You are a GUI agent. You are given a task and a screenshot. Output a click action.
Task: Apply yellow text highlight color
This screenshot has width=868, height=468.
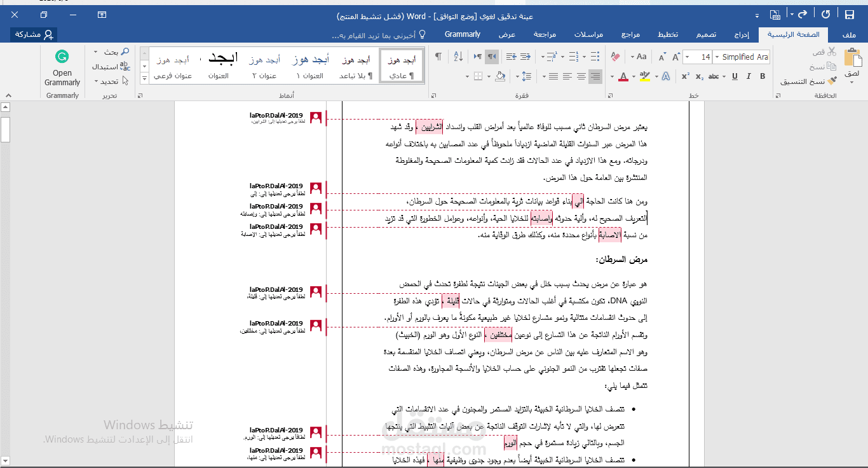point(645,76)
